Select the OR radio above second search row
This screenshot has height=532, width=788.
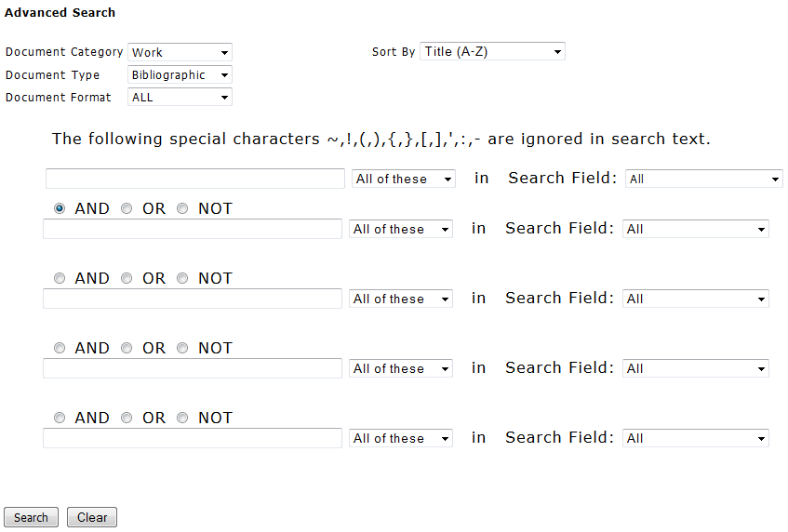pos(127,209)
